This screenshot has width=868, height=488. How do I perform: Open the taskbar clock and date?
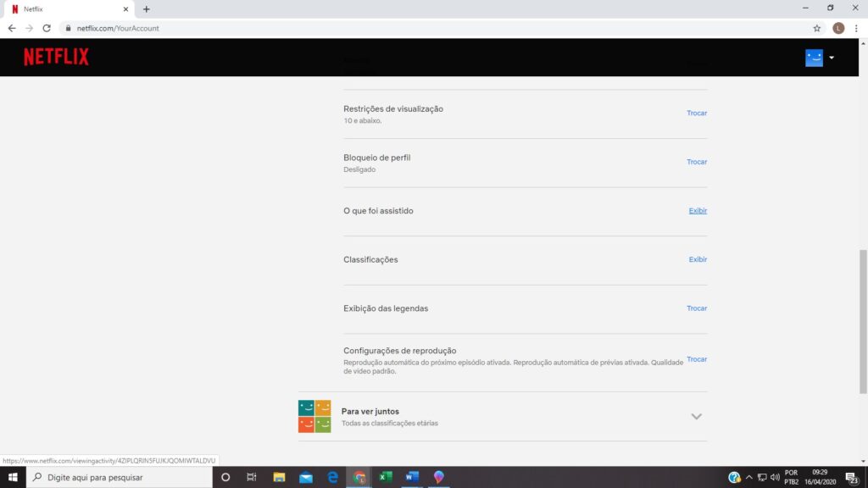pyautogui.click(x=820, y=477)
